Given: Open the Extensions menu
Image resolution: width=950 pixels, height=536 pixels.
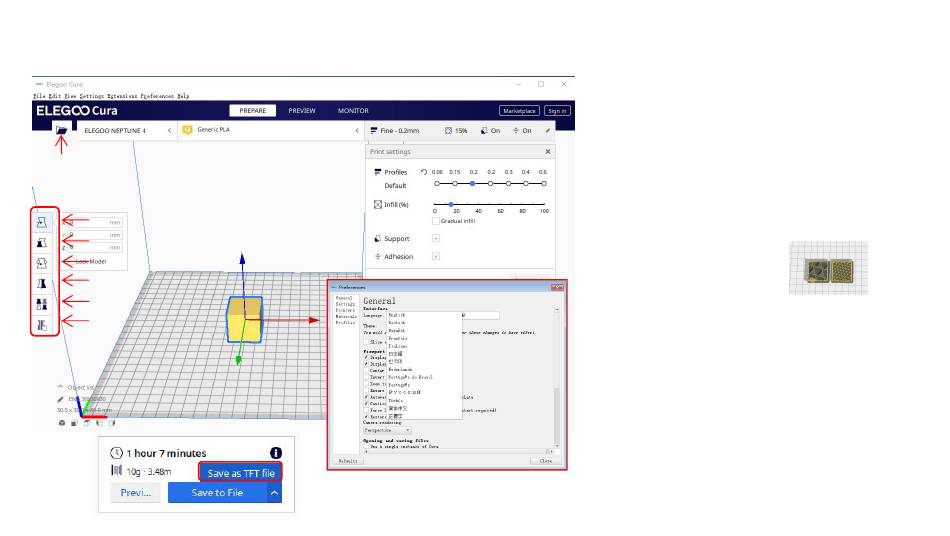Looking at the screenshot, I should 122,96.
